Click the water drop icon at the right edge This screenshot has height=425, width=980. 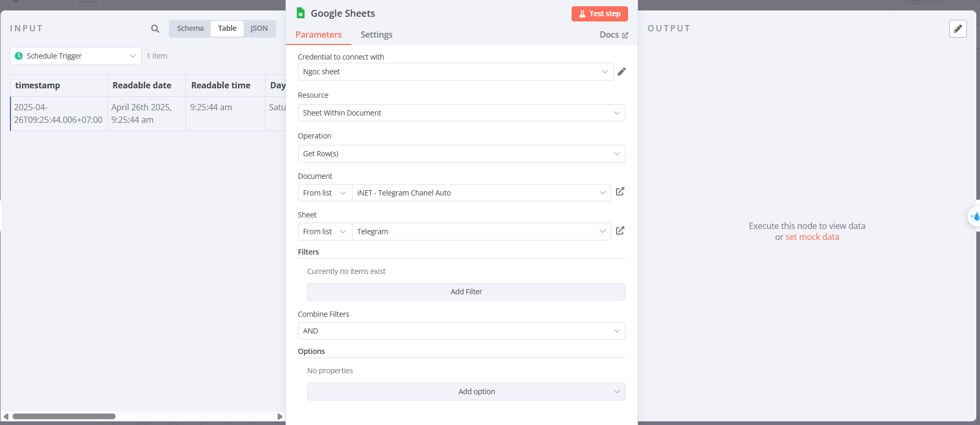975,216
